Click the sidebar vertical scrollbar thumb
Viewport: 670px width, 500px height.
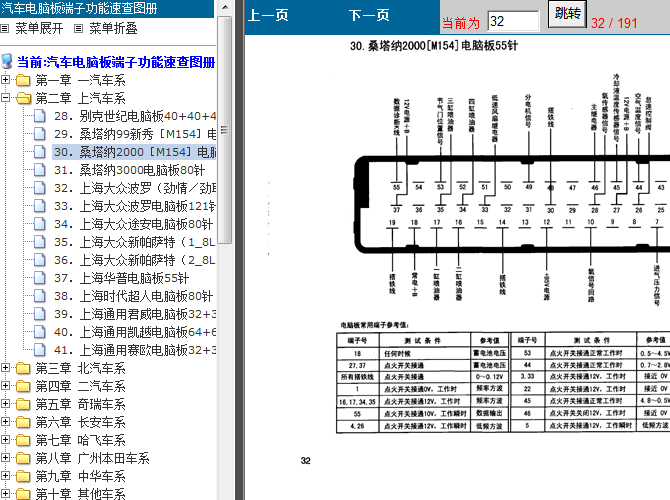pos(225,130)
